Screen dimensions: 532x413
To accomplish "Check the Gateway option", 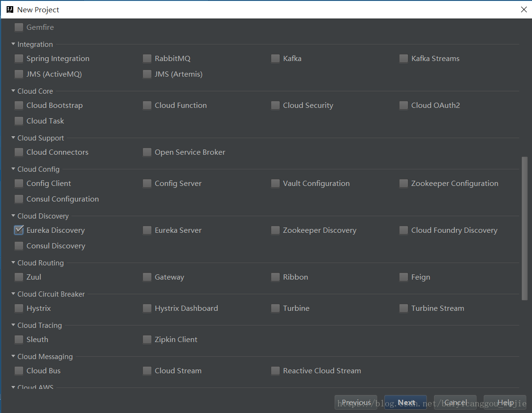I will click(x=147, y=277).
